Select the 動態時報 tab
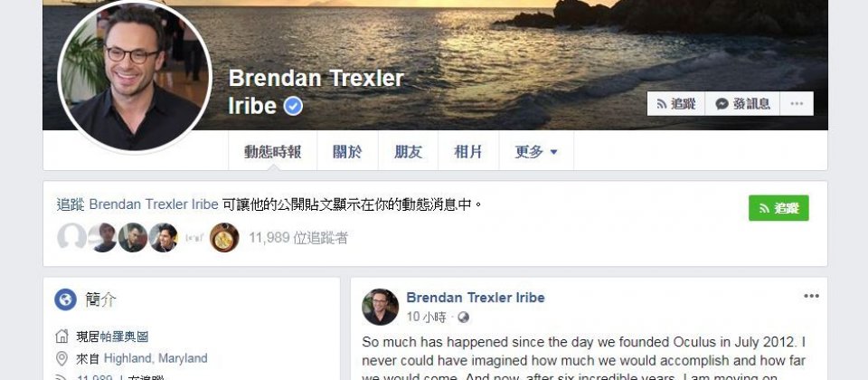Screen dimensions: 868x380 tap(273, 151)
